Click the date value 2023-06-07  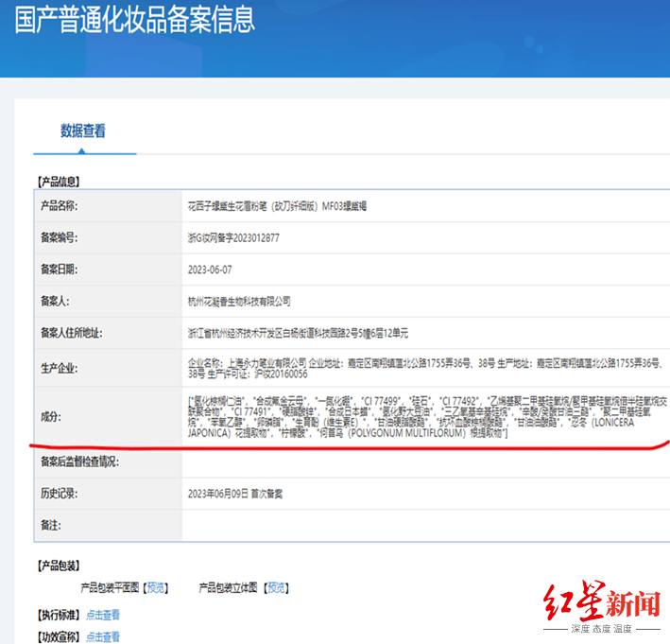click(x=210, y=270)
